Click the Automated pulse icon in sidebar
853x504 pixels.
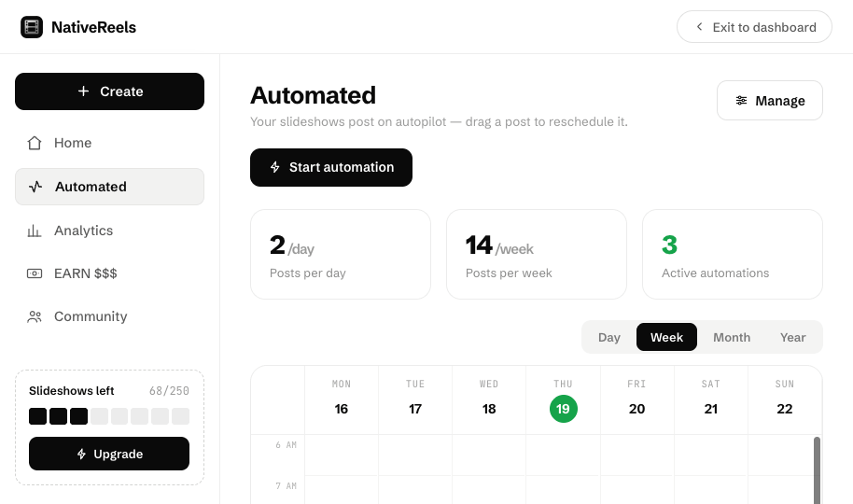(x=35, y=187)
